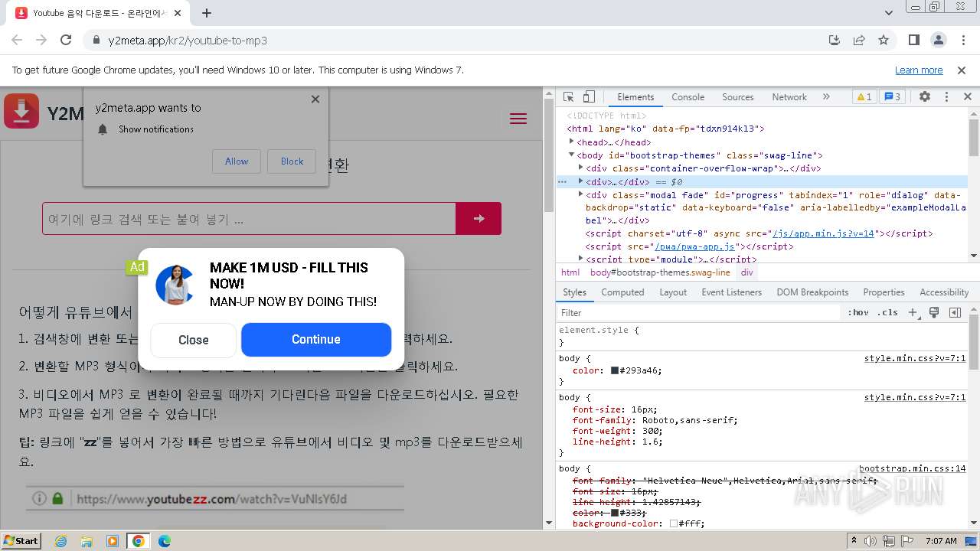
Task: Open the warnings counter badge showing 1
Action: point(864,97)
